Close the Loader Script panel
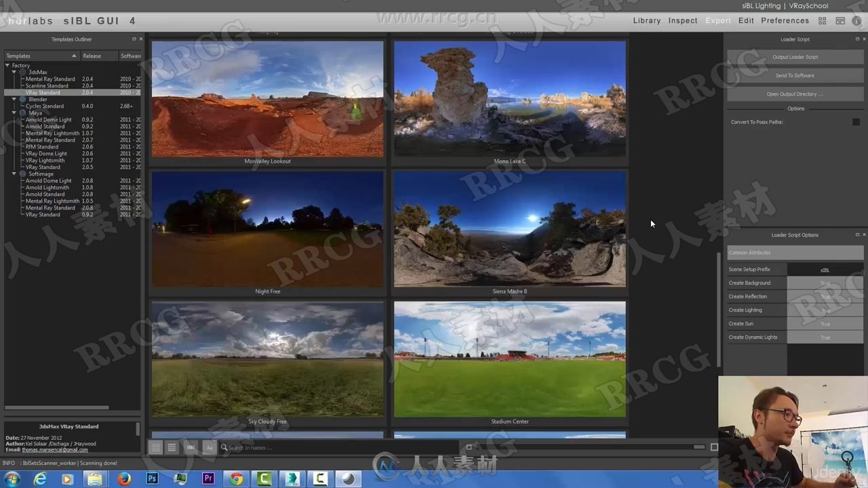The height and width of the screenshot is (488, 868). coord(864,39)
